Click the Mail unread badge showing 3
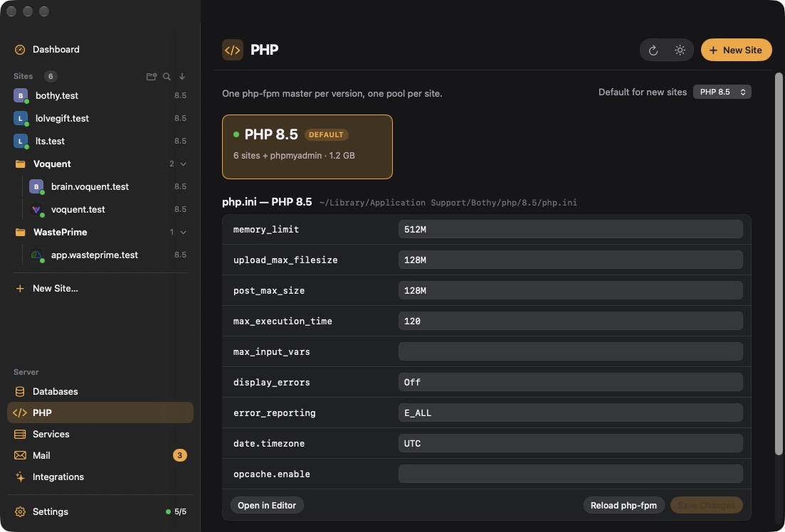Screen dimensions: 785x532 tap(180, 455)
